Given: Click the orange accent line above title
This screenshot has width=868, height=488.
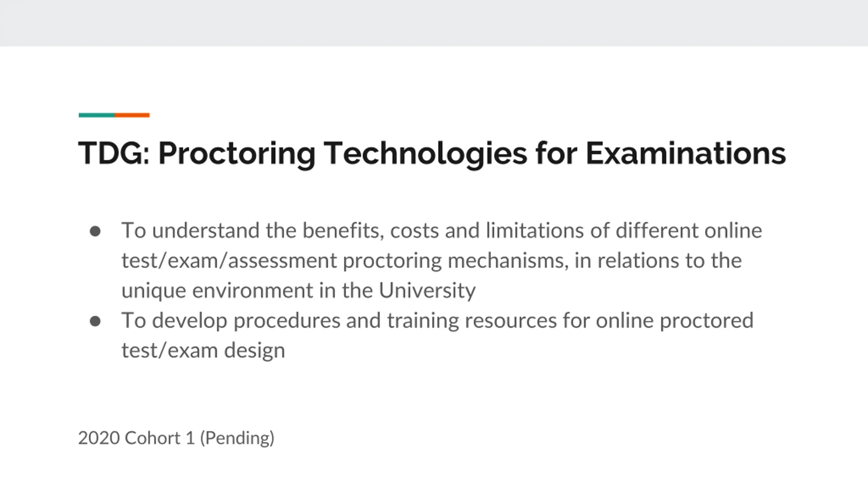Looking at the screenshot, I should pyautogui.click(x=132, y=115).
